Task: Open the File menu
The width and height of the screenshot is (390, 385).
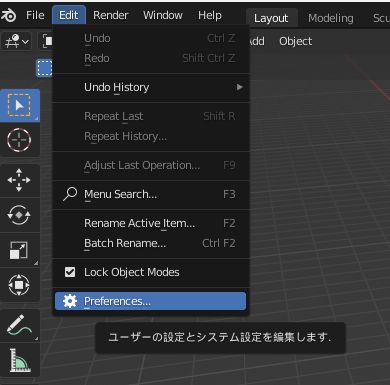Action: [x=35, y=15]
